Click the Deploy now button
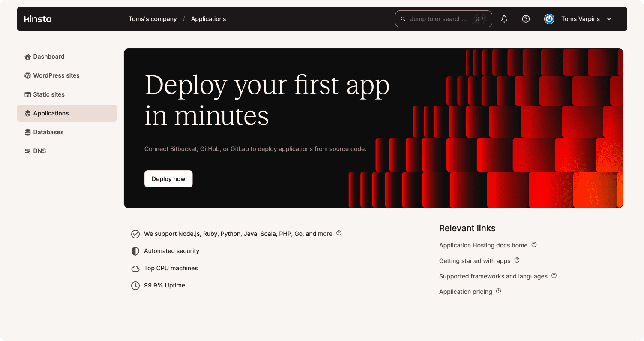644x341 pixels. (x=168, y=179)
